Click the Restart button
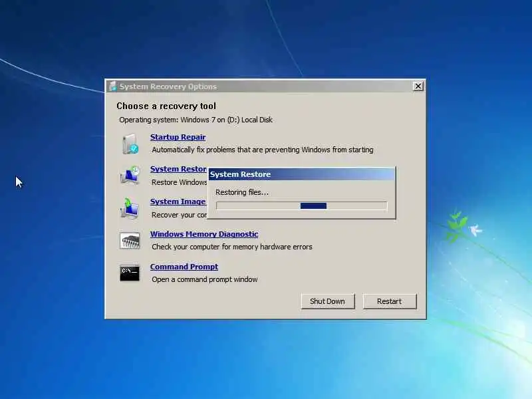Screen dimensions: 532x399 (x=390, y=301)
